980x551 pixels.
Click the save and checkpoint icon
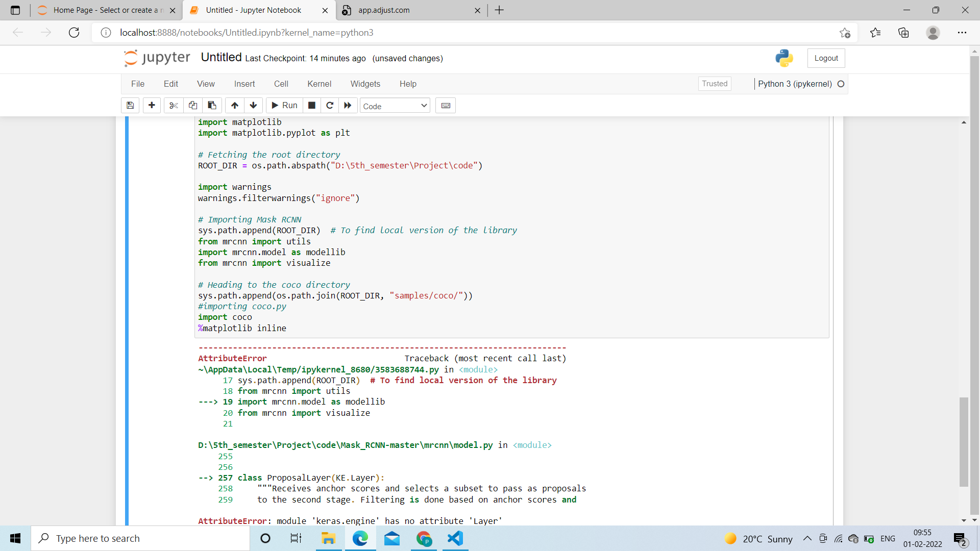pyautogui.click(x=130, y=106)
